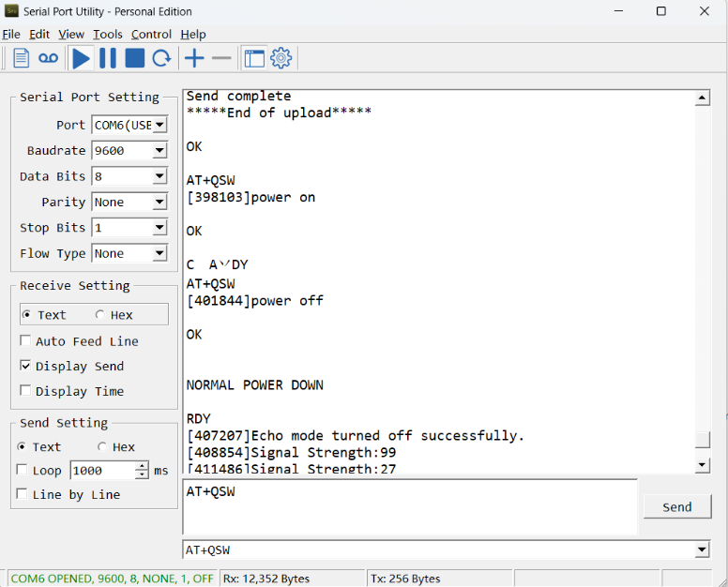Click the Signal Strength:99 log line

[x=291, y=452]
